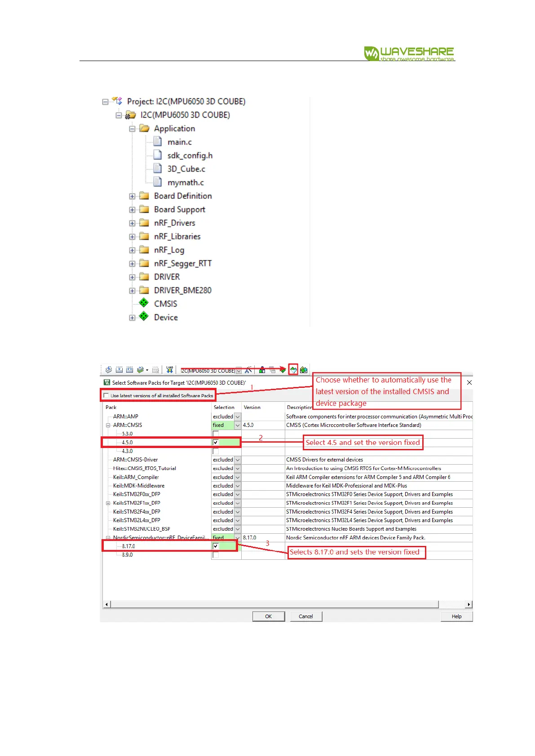The image size is (535, 756).
Task: Expand the Board Definition group
Action: point(132,196)
